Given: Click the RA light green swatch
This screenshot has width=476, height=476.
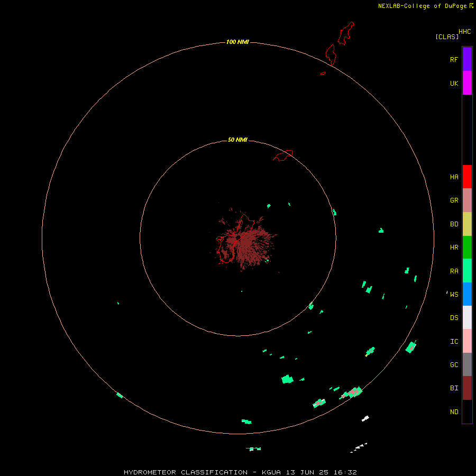Looking at the screenshot, I should pos(467,271).
